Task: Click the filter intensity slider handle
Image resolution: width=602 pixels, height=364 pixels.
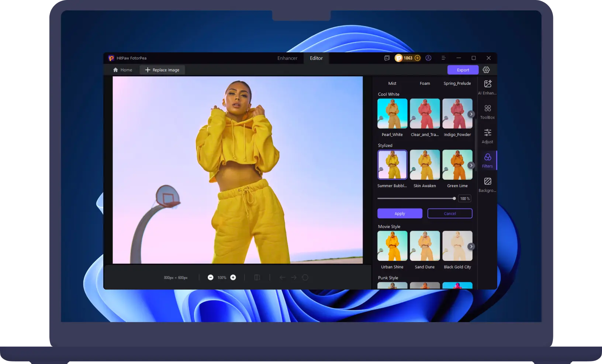Action: (x=454, y=199)
